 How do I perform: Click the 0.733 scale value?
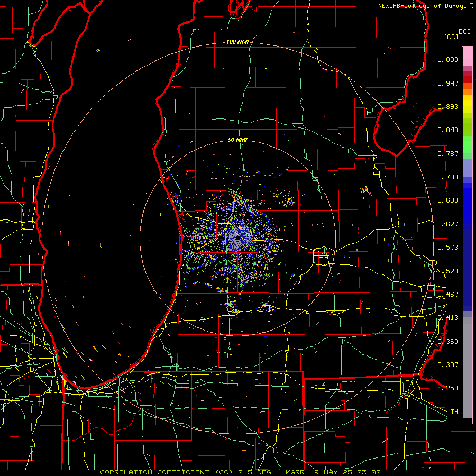pos(448,177)
